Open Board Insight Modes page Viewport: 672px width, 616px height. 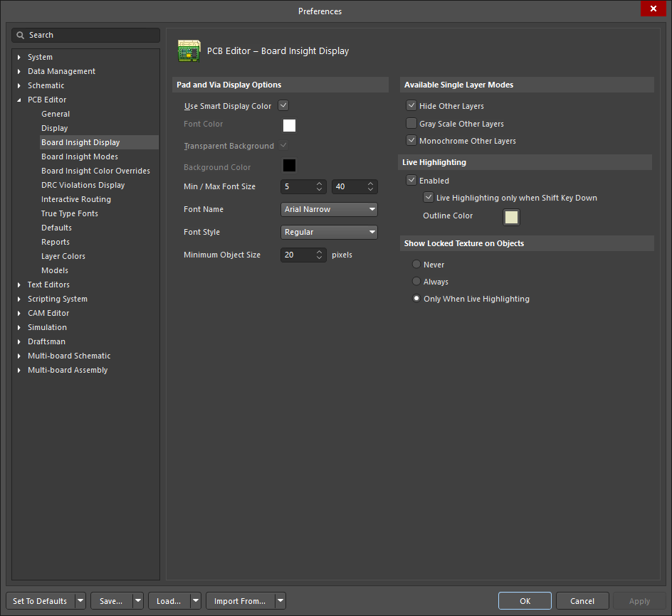click(x=80, y=156)
